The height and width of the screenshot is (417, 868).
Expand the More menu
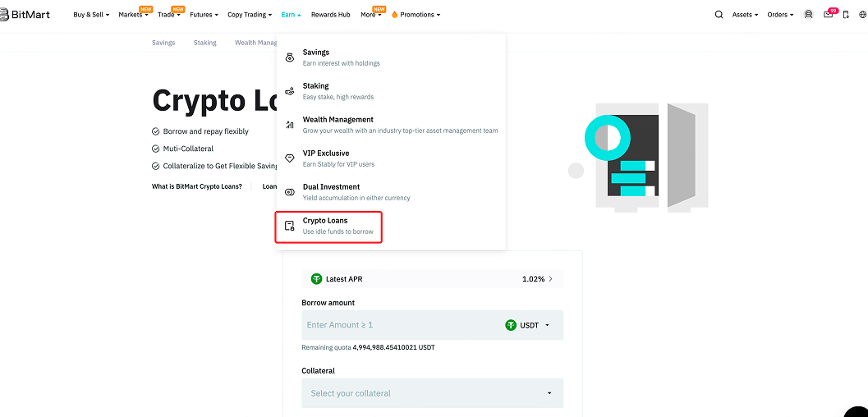coord(371,15)
